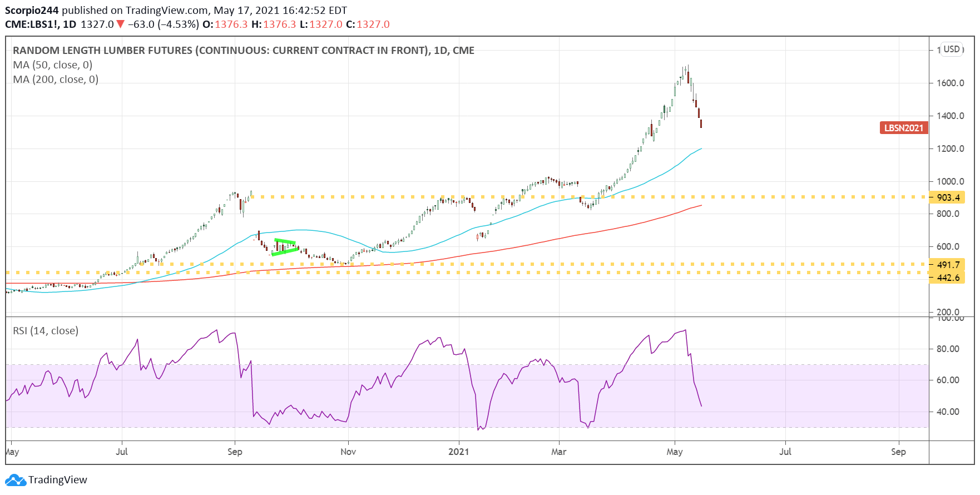This screenshot has width=980, height=495.
Task: Click the 600.0 price axis label
Action: 948,246
